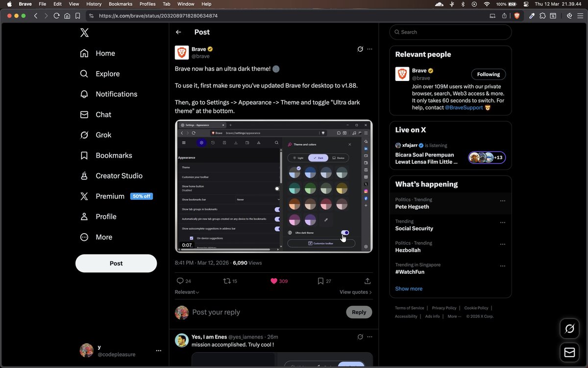The width and height of the screenshot is (588, 368).
Task: Click the back arrow beside Post heading
Action: tap(178, 32)
